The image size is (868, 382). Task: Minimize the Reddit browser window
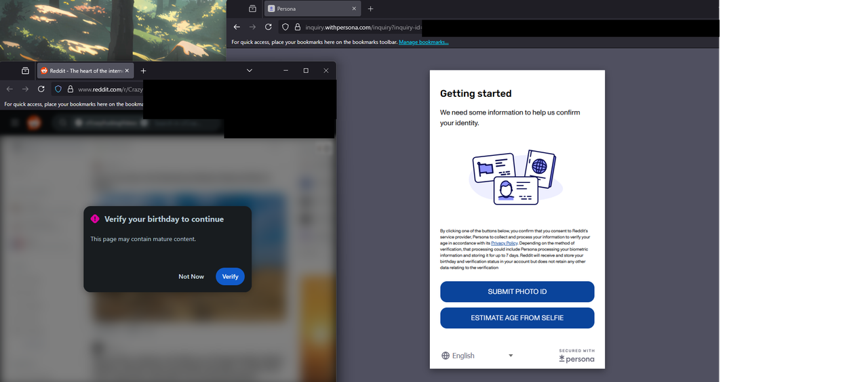pos(285,70)
